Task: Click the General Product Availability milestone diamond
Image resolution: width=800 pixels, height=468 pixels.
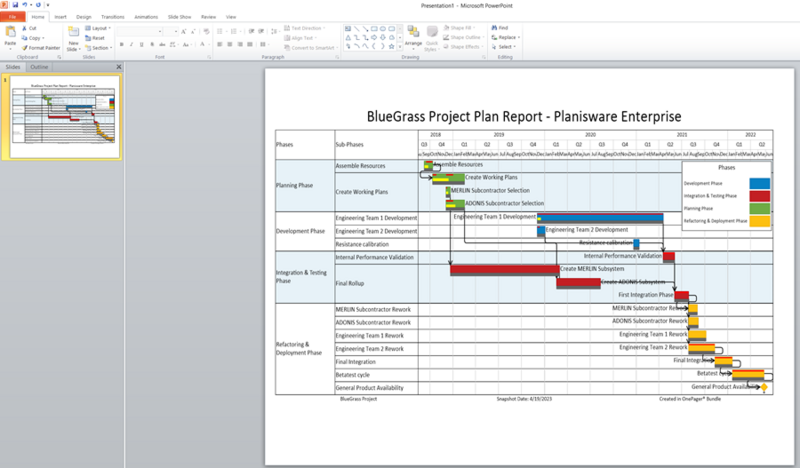Action: (764, 387)
